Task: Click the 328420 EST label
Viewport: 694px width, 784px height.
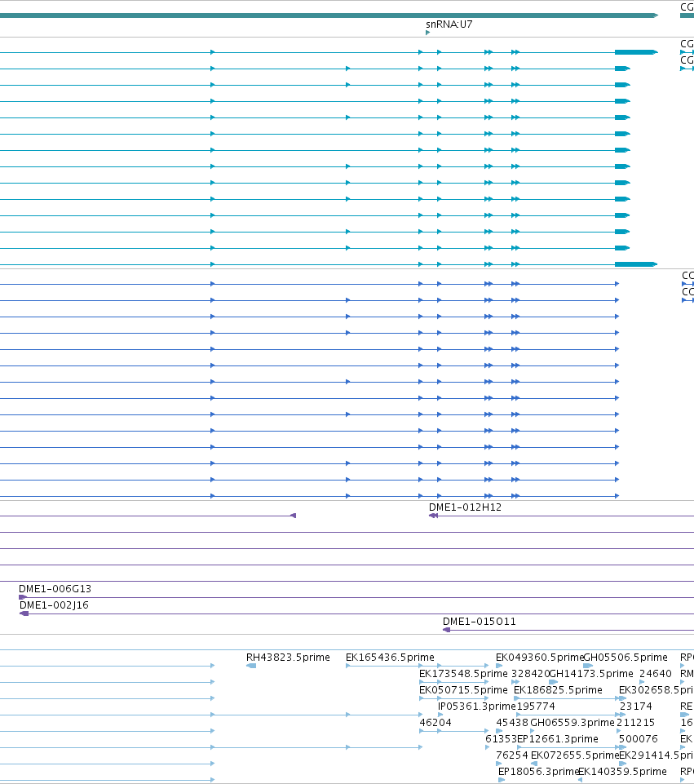Action: click(530, 674)
